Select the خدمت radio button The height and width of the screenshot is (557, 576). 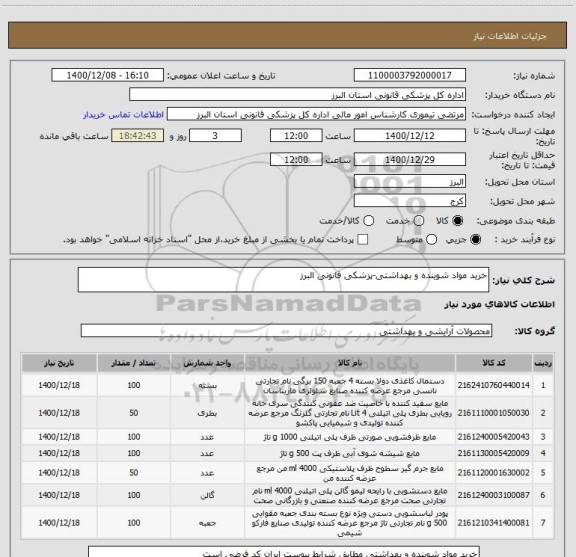[x=419, y=221]
